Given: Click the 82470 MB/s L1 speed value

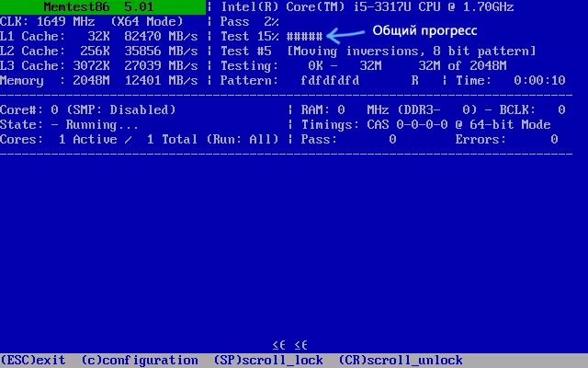Looking at the screenshot, I should click(x=161, y=37).
